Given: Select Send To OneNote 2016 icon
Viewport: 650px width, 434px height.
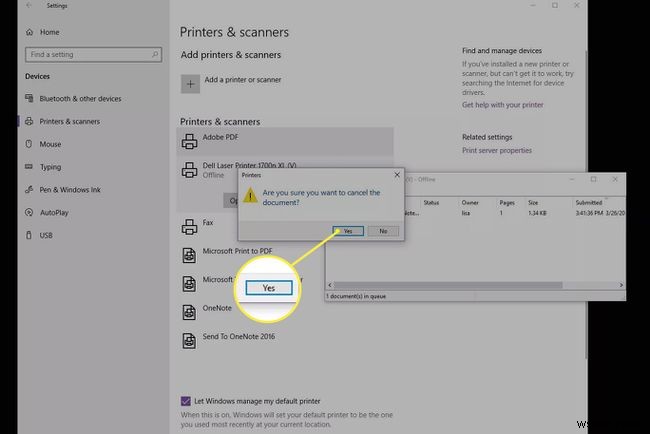Looking at the screenshot, I should [x=189, y=341].
